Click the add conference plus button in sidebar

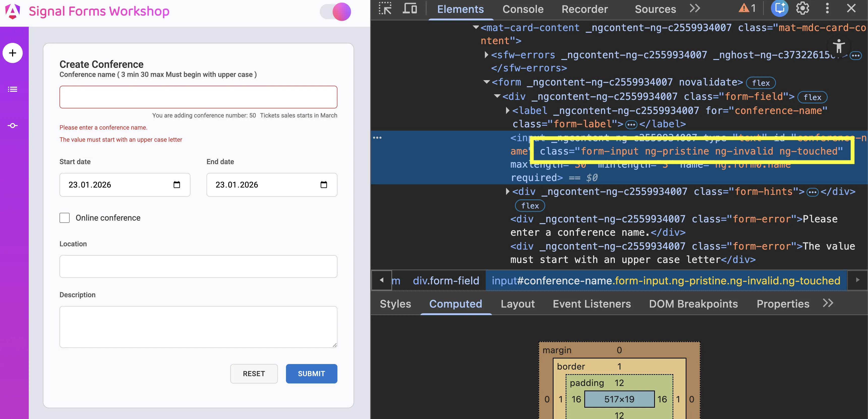[13, 53]
